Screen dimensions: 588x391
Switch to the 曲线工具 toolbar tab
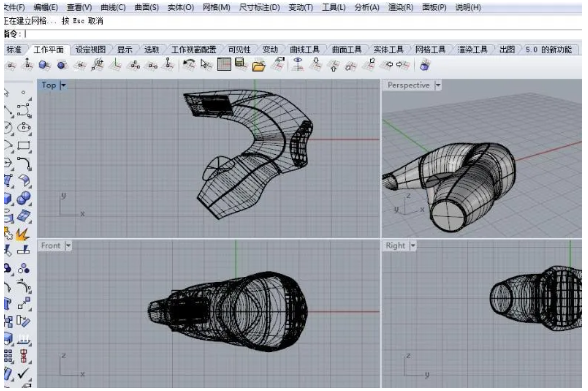pos(304,49)
